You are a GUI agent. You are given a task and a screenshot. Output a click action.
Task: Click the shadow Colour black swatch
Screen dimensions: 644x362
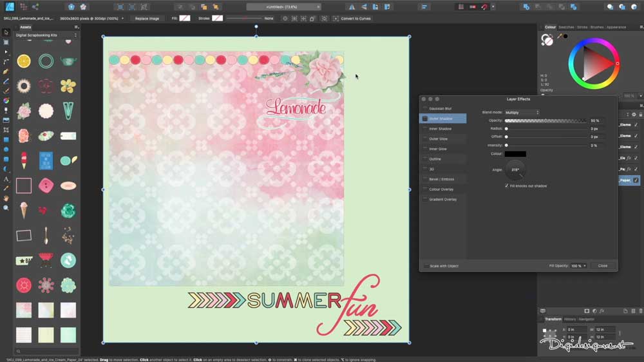(x=515, y=154)
